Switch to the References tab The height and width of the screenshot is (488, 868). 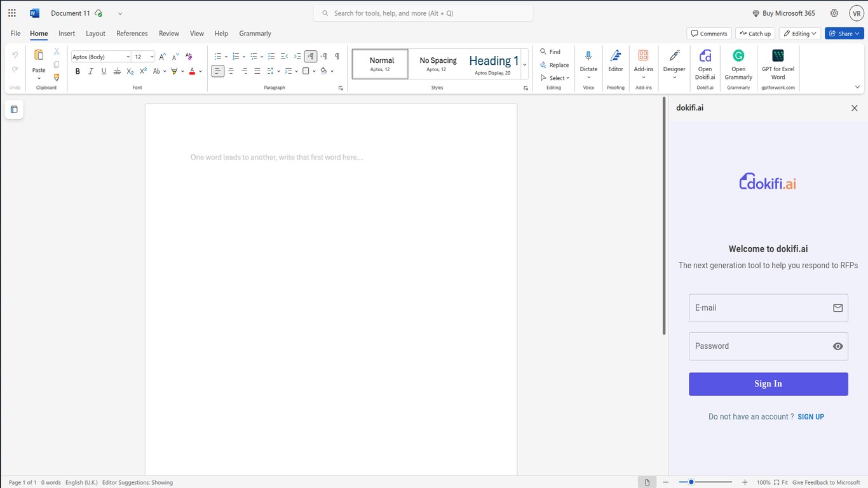(132, 34)
